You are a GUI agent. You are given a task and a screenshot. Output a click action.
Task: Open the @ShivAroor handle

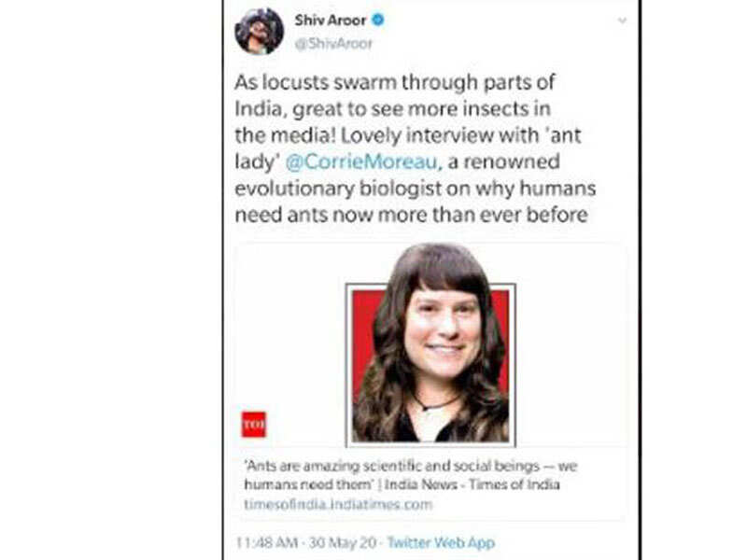click(333, 44)
